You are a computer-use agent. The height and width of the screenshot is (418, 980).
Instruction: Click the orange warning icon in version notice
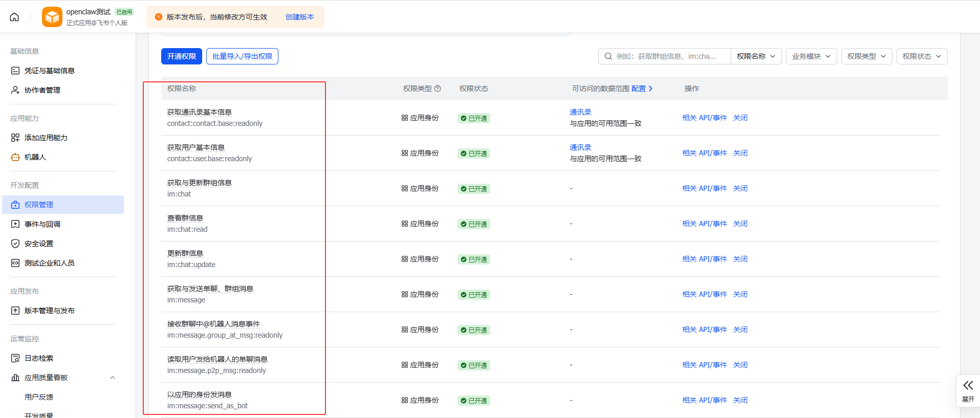point(159,17)
